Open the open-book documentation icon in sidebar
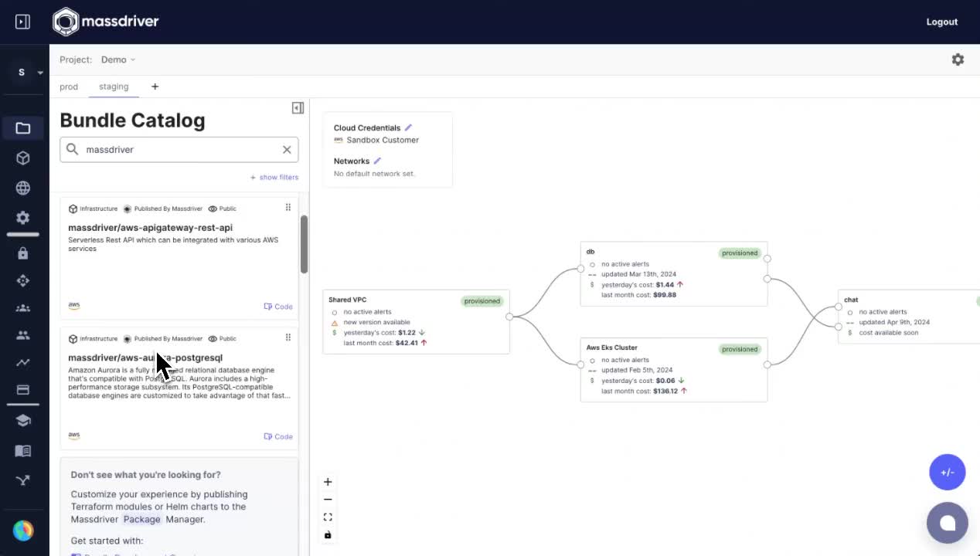 click(x=23, y=451)
